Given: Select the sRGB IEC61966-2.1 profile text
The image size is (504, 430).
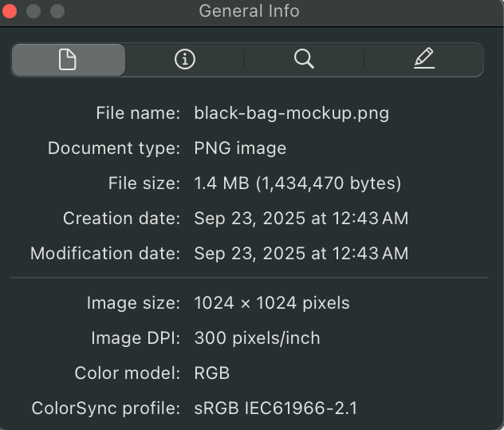Looking at the screenshot, I should 276,408.
